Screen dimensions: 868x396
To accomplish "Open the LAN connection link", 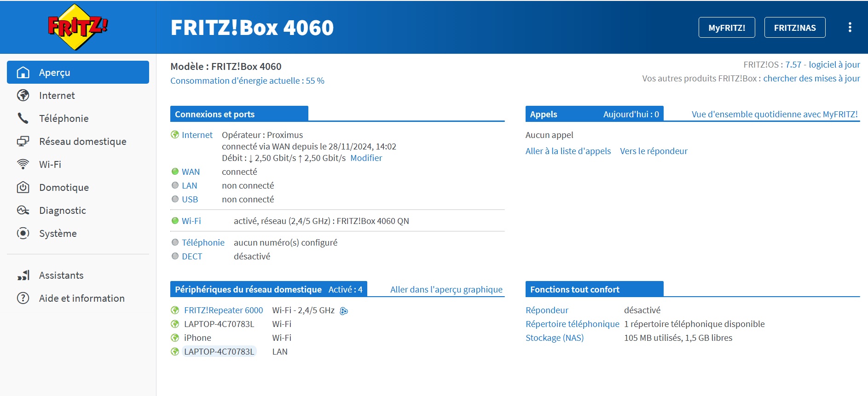I will tap(189, 185).
